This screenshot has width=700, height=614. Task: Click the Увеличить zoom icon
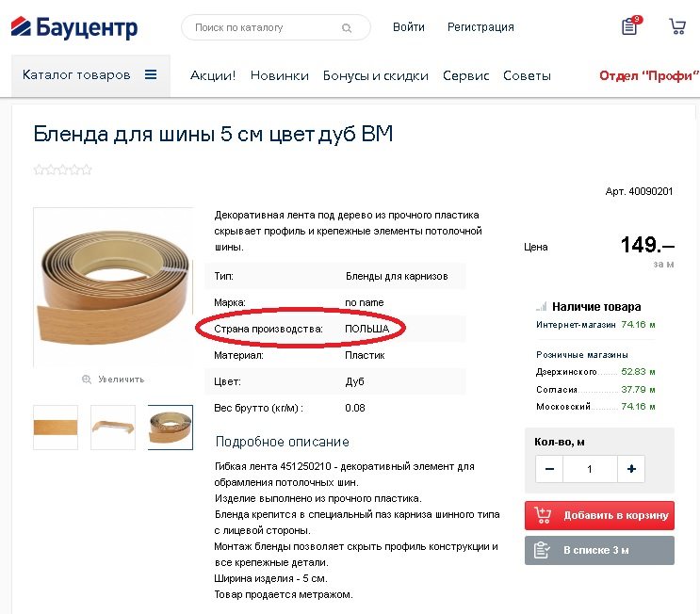87,380
